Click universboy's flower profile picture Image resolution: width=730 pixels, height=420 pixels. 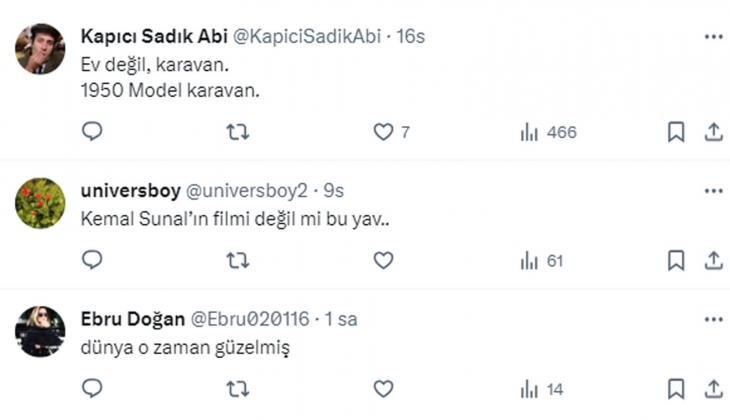pyautogui.click(x=40, y=204)
